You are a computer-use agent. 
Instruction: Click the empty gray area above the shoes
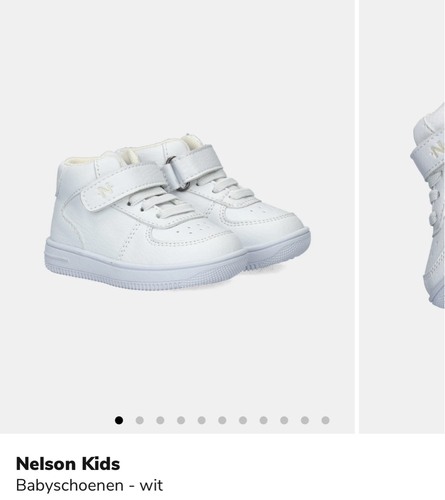coord(177,67)
